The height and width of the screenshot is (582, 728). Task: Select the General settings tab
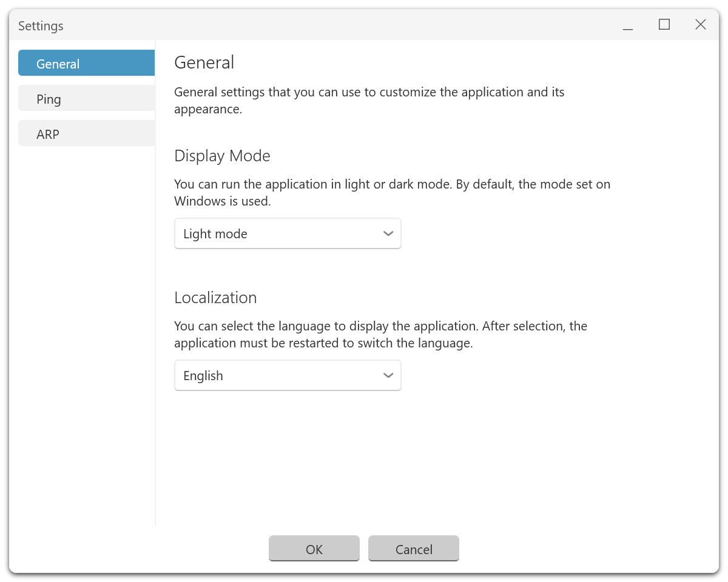point(86,64)
